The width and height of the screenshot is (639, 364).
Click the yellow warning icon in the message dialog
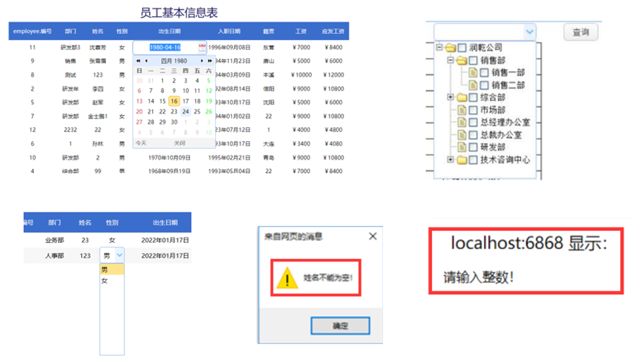click(287, 278)
